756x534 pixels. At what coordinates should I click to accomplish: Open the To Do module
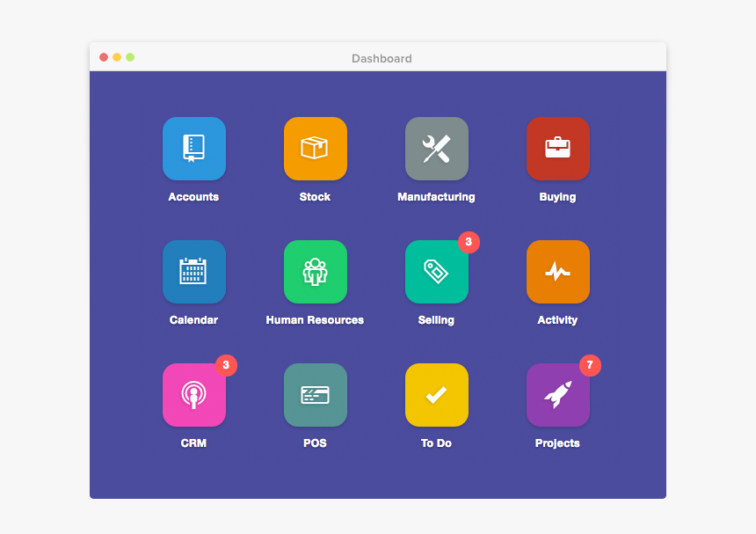(436, 395)
